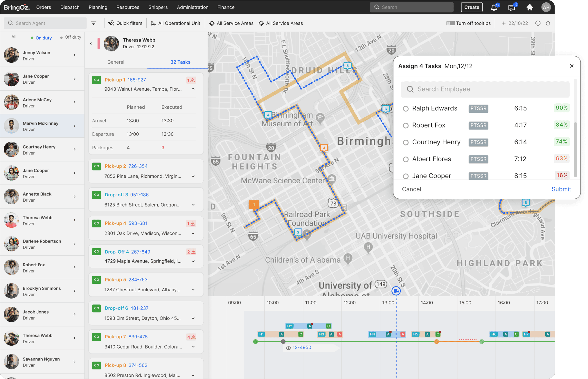Screen dimensions: 588x379
Task: Click Submit in Assign Tasks dialog
Action: (561, 189)
